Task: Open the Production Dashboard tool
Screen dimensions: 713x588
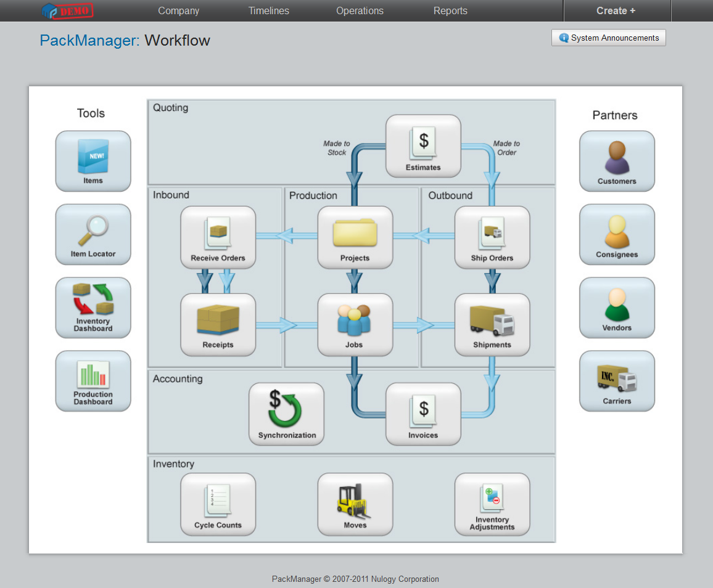Action: pos(93,381)
